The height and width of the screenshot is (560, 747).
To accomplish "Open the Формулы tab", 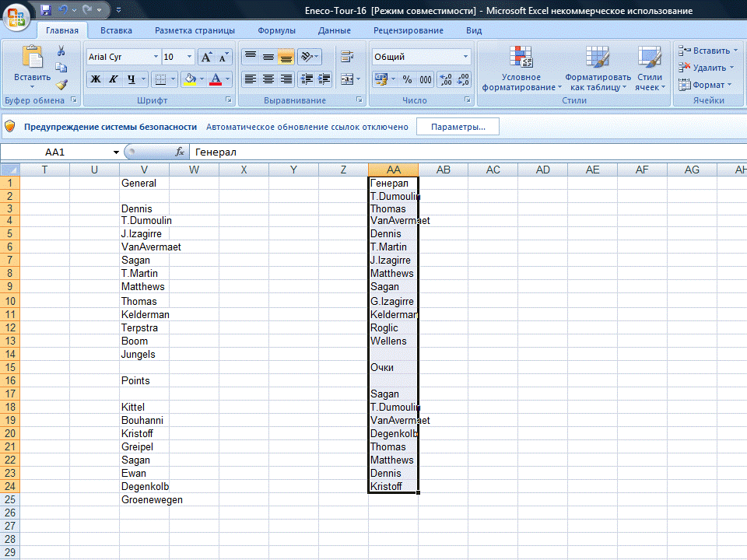I will pyautogui.click(x=276, y=30).
